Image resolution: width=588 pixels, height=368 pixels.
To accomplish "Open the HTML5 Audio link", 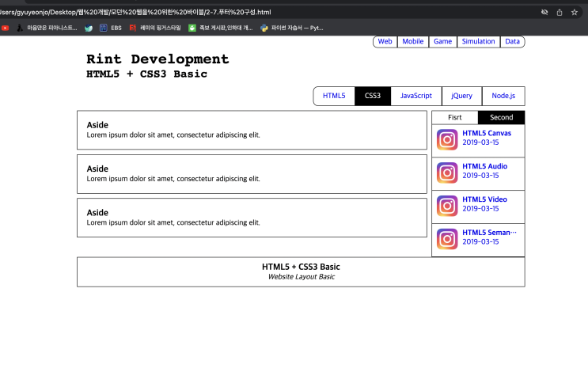I will coord(485,166).
